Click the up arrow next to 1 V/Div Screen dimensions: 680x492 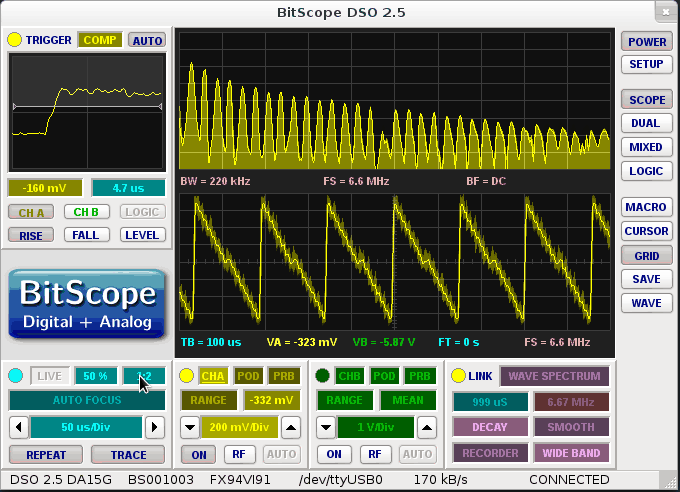426,427
